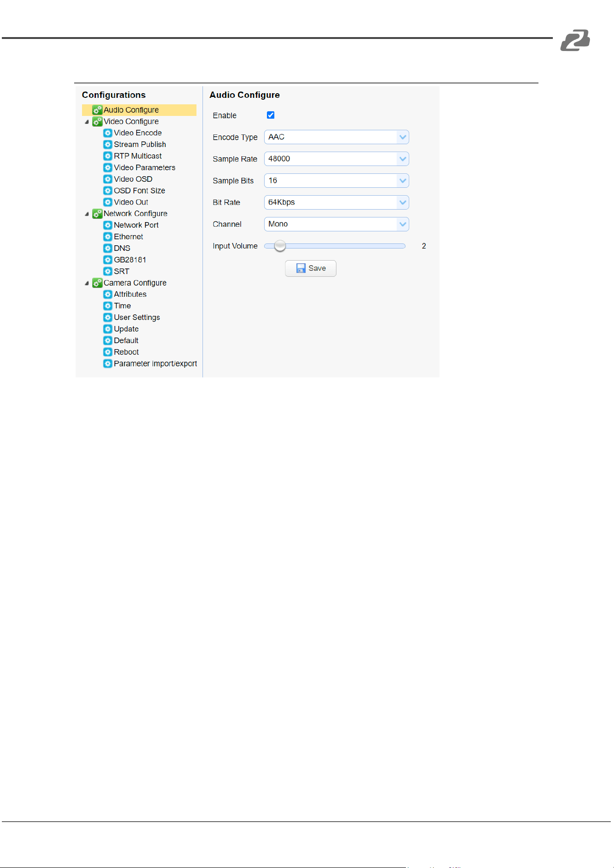The image size is (614, 868).
Task: Click the Video Configure gear icon
Action: 97,121
